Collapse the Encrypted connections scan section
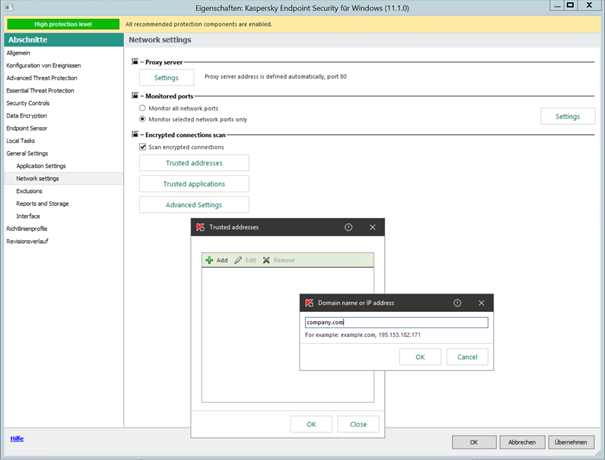605x460 pixels. (x=135, y=134)
